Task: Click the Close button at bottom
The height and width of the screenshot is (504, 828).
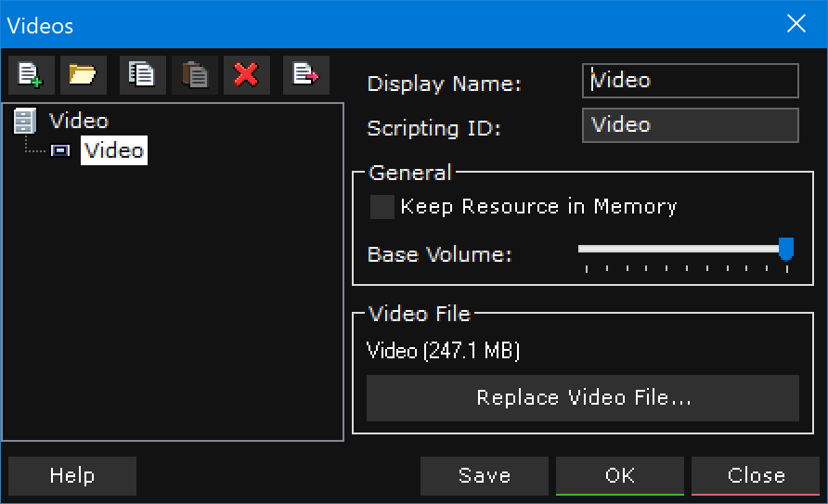Action: [756, 476]
